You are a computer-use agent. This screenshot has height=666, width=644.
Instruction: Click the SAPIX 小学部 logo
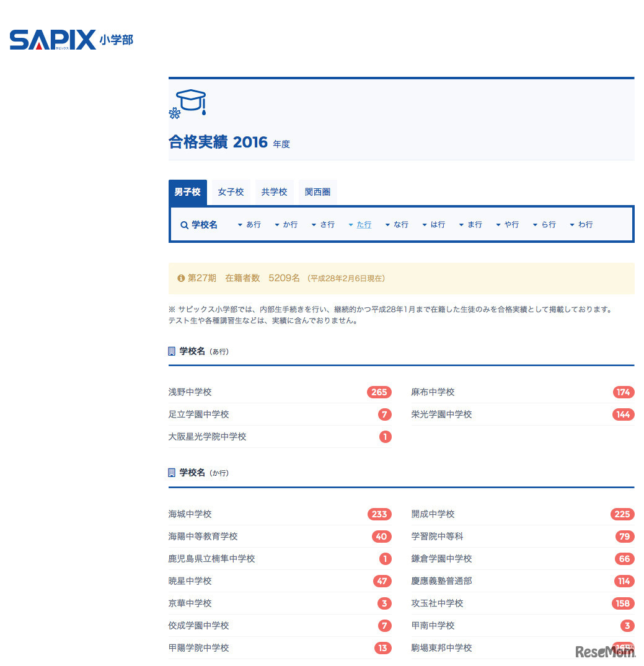click(x=71, y=40)
